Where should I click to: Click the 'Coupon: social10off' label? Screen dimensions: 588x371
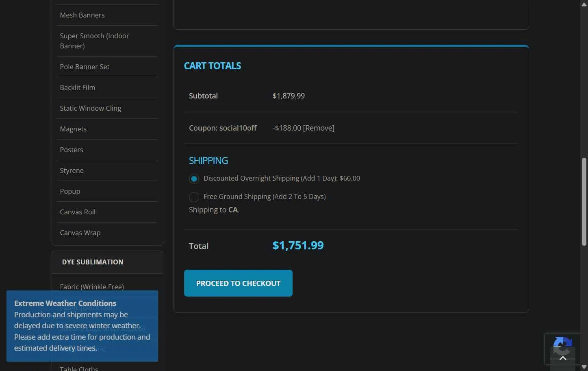223,128
